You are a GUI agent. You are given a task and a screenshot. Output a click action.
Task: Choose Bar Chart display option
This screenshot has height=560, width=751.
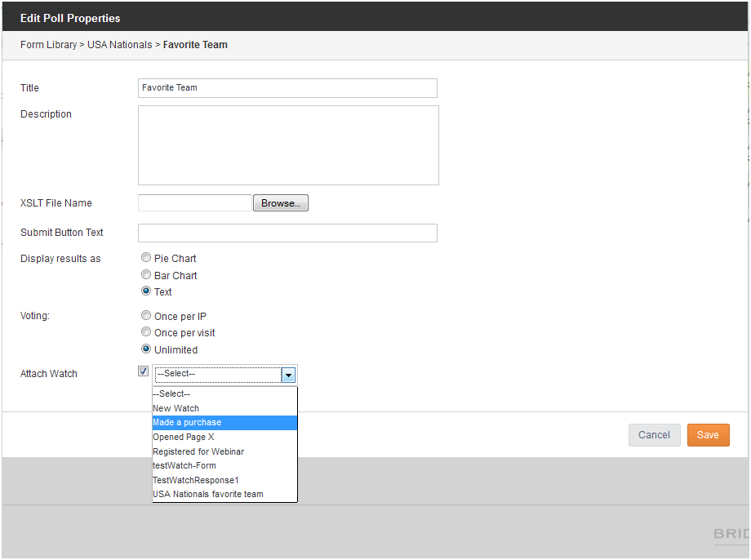146,275
